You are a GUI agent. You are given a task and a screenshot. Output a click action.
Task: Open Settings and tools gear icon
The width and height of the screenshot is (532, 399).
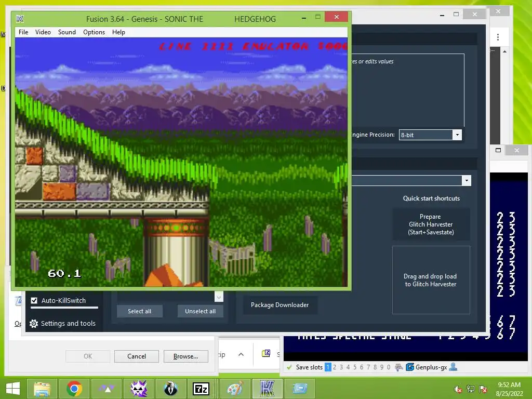coord(34,324)
